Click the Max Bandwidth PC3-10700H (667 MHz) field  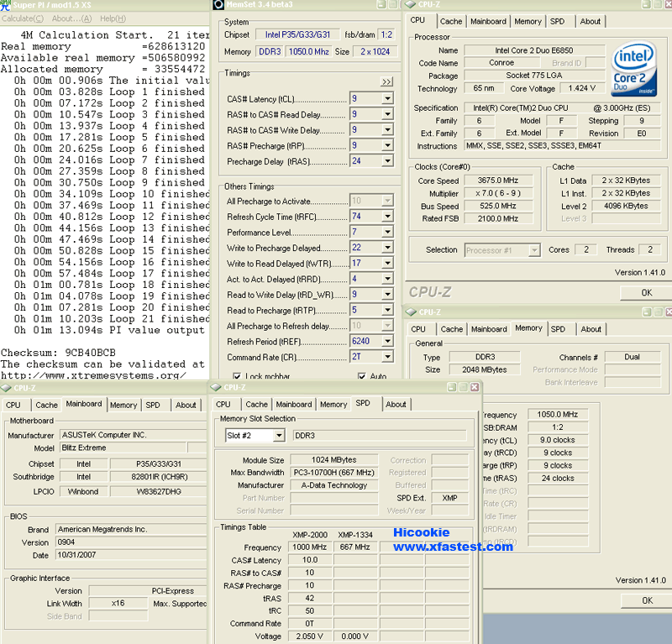point(333,473)
